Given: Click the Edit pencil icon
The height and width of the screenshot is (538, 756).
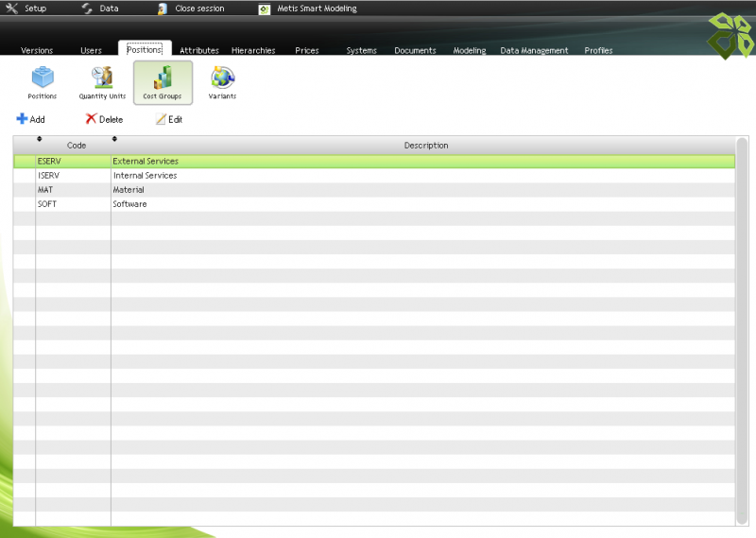Looking at the screenshot, I should pos(161,119).
